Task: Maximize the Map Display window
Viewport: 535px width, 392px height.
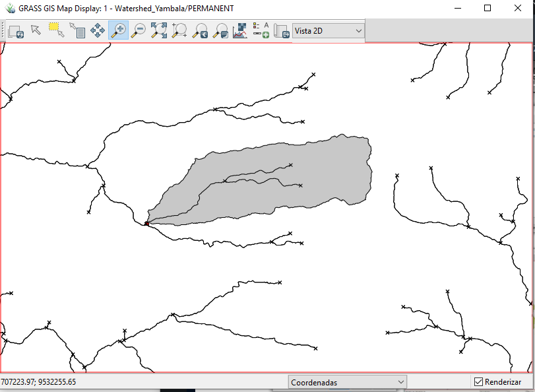Action: pos(488,9)
